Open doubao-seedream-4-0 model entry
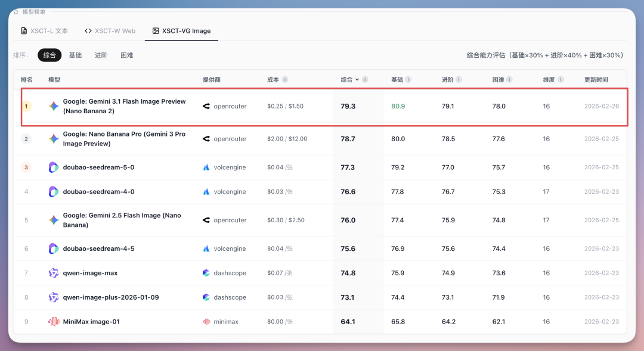The image size is (644, 351). point(98,191)
